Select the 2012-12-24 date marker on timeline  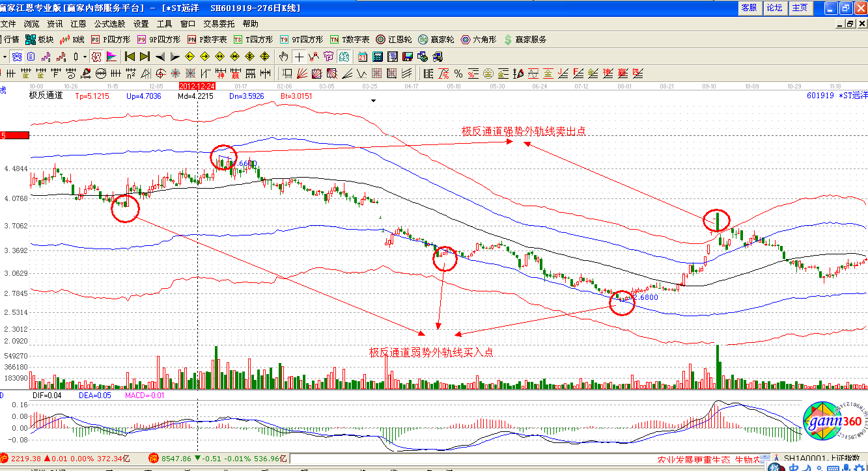[x=197, y=86]
